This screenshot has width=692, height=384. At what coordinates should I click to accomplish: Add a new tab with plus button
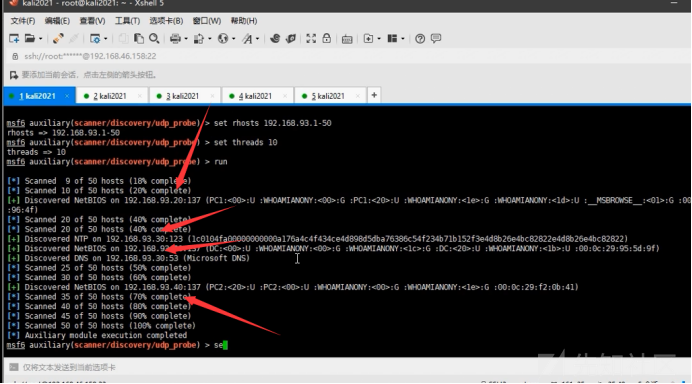click(374, 95)
